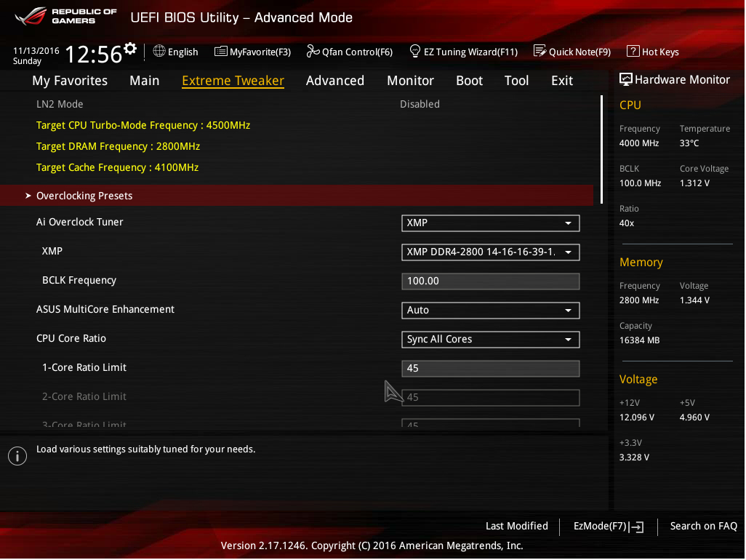Select Extreme Tweaker tab
Viewport: 746px width, 560px height.
click(x=233, y=81)
